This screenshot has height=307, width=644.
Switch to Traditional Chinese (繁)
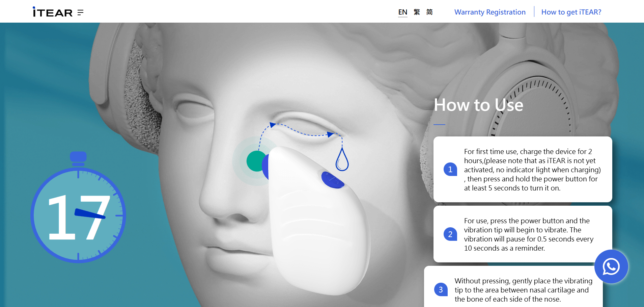[x=417, y=12]
